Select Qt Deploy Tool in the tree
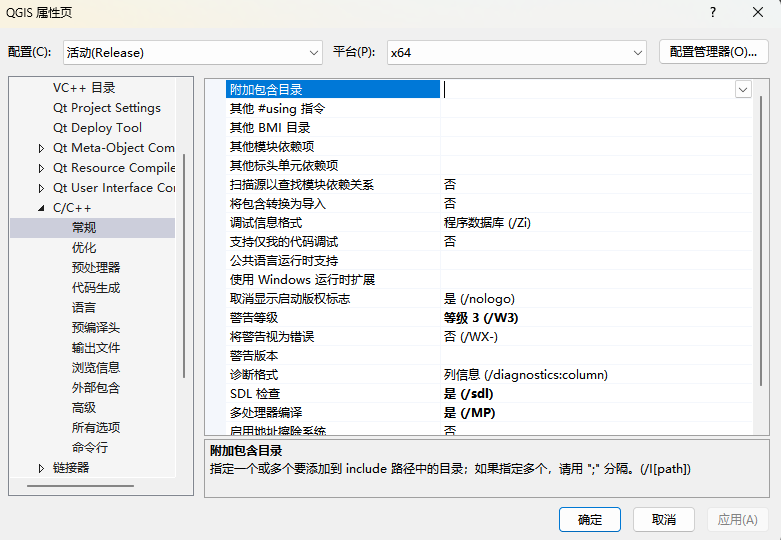 click(x=97, y=128)
